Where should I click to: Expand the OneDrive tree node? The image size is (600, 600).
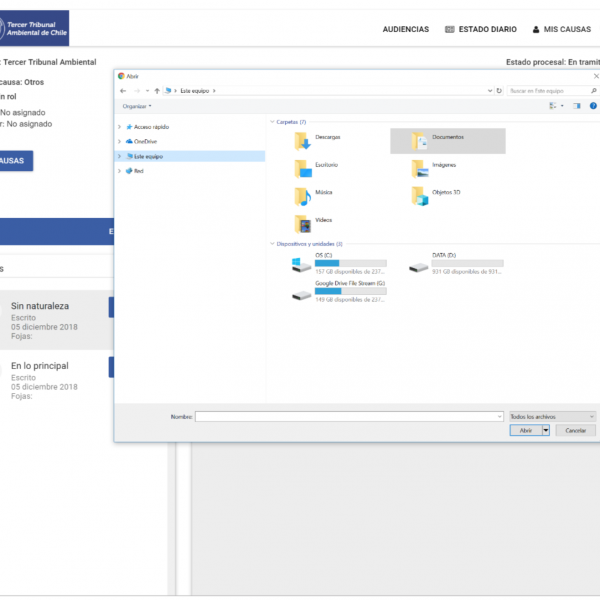pyautogui.click(x=120, y=141)
